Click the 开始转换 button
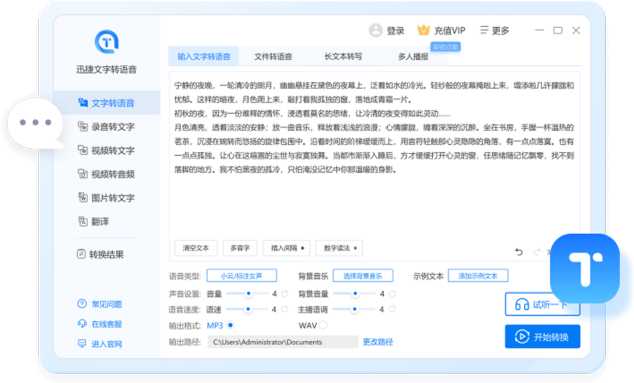 tap(542, 336)
